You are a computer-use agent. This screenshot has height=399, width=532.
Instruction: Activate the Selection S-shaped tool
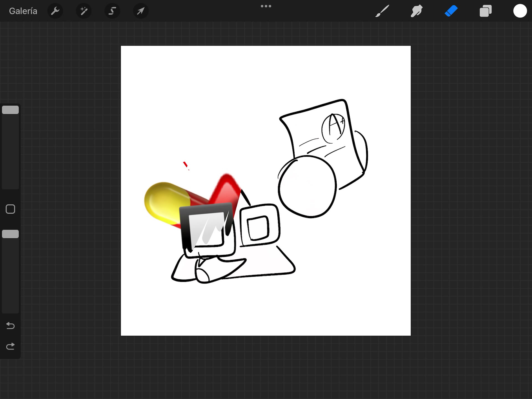pos(112,11)
